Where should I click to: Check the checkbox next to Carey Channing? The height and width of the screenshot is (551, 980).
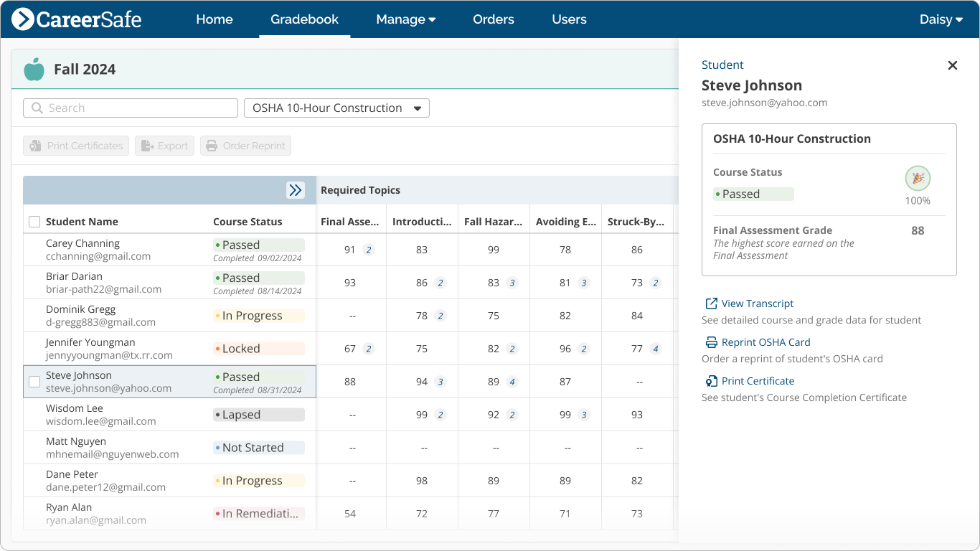click(34, 249)
